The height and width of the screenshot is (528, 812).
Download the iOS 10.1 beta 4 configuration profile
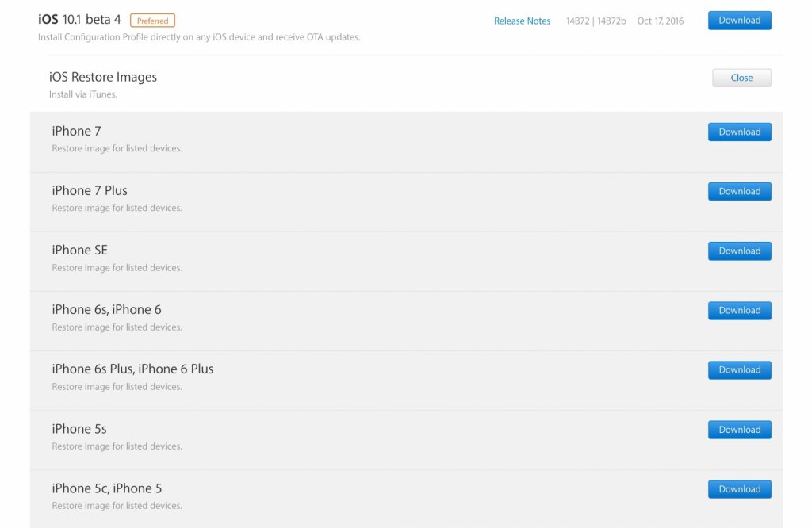coord(739,21)
